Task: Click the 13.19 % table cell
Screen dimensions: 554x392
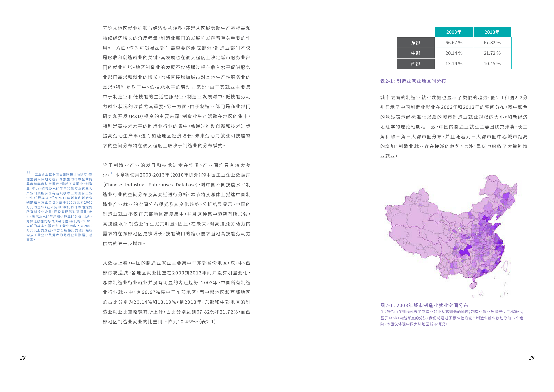Action: click(x=454, y=64)
